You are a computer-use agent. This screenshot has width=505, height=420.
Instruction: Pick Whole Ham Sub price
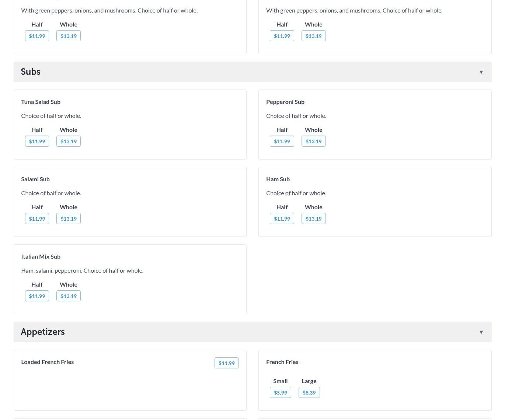coord(313,218)
